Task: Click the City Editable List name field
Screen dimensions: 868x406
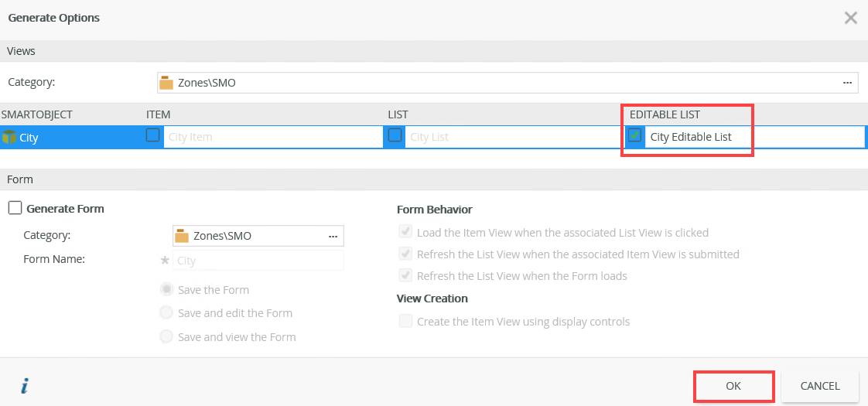Action: click(755, 137)
